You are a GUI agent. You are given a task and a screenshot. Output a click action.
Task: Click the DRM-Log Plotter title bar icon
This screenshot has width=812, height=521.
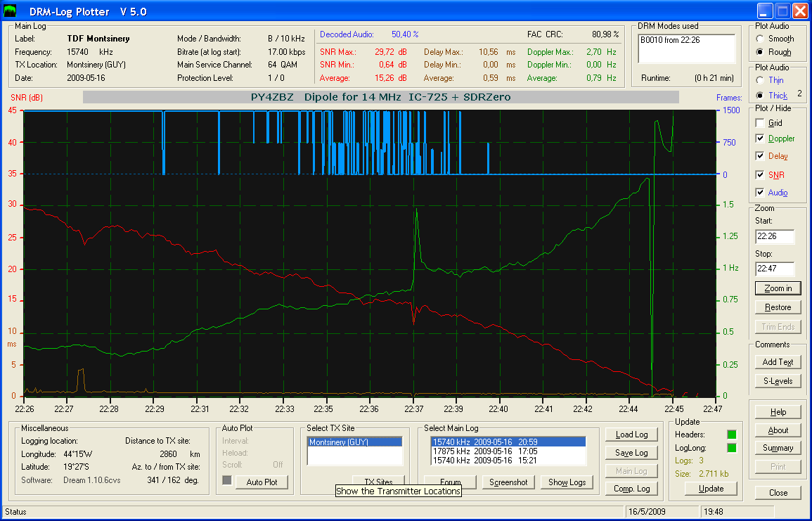point(10,11)
